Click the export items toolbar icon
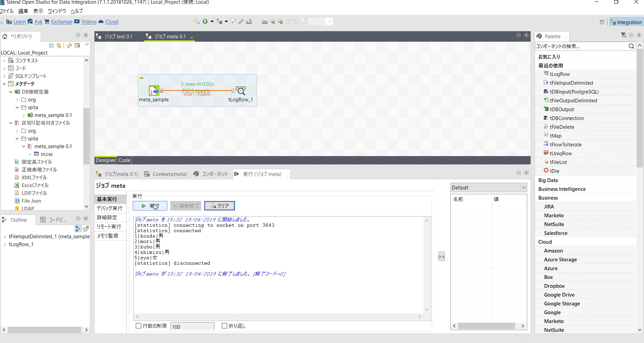Image resolution: width=644 pixels, height=343 pixels. [x=249, y=21]
